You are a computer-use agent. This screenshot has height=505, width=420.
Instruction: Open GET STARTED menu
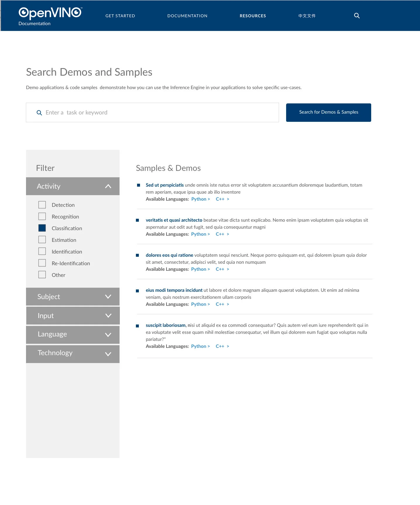point(120,16)
